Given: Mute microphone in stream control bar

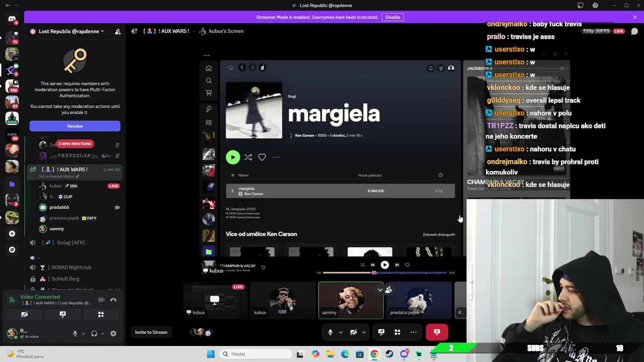Looking at the screenshot, I should click(x=331, y=332).
